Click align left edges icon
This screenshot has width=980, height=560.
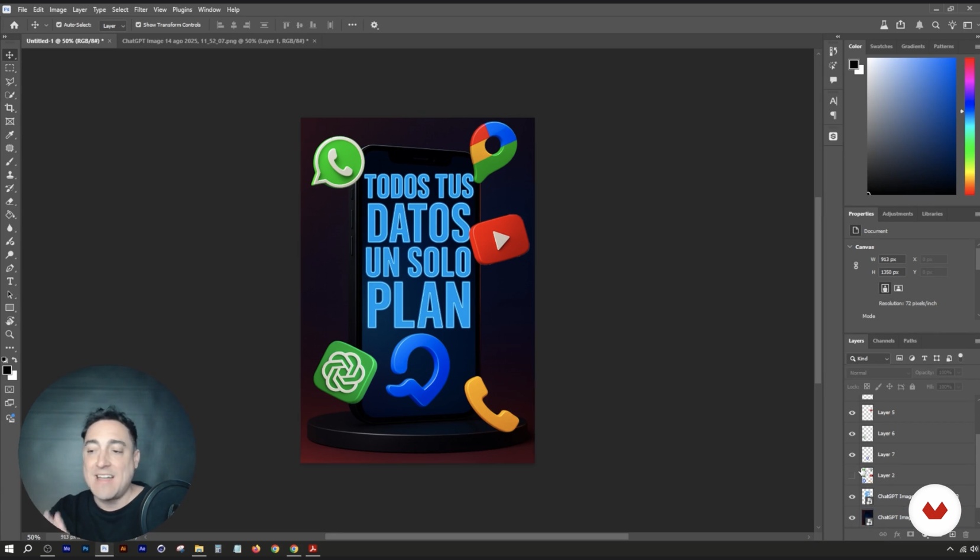coord(220,25)
